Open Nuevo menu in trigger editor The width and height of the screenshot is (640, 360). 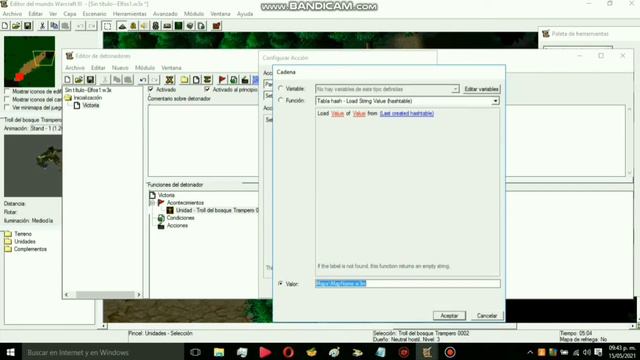tap(120, 68)
